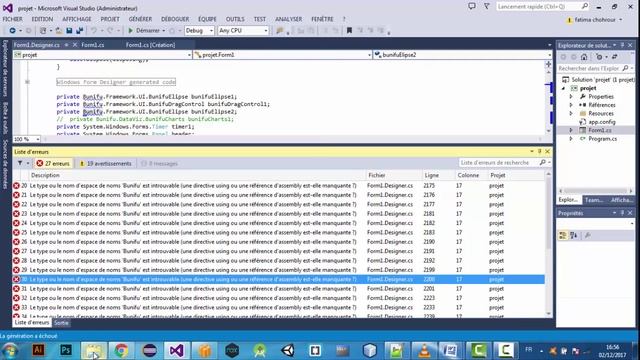This screenshot has width=640, height=360.
Task: Click the Liste d'erreurs de recherche field
Action: [505, 162]
